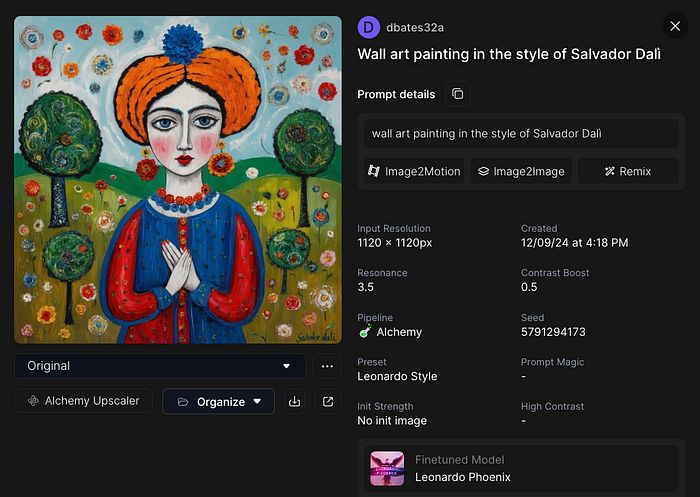The width and height of the screenshot is (700, 497).
Task: Remix this image prompt
Action: (628, 171)
